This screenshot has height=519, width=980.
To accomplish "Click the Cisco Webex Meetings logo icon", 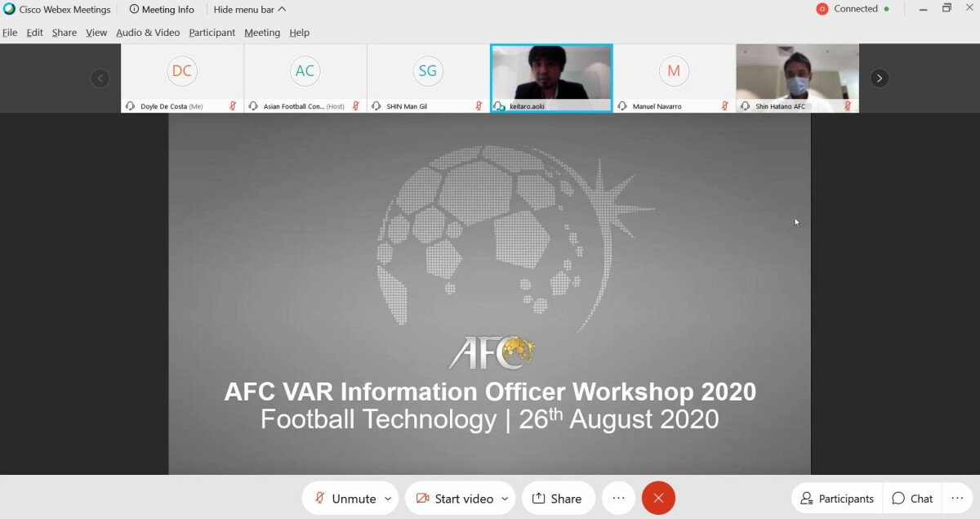I will (x=9, y=9).
